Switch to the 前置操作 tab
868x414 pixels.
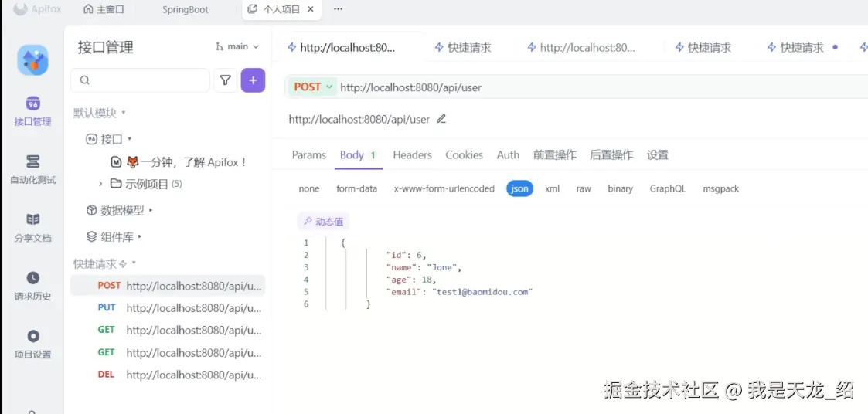555,155
